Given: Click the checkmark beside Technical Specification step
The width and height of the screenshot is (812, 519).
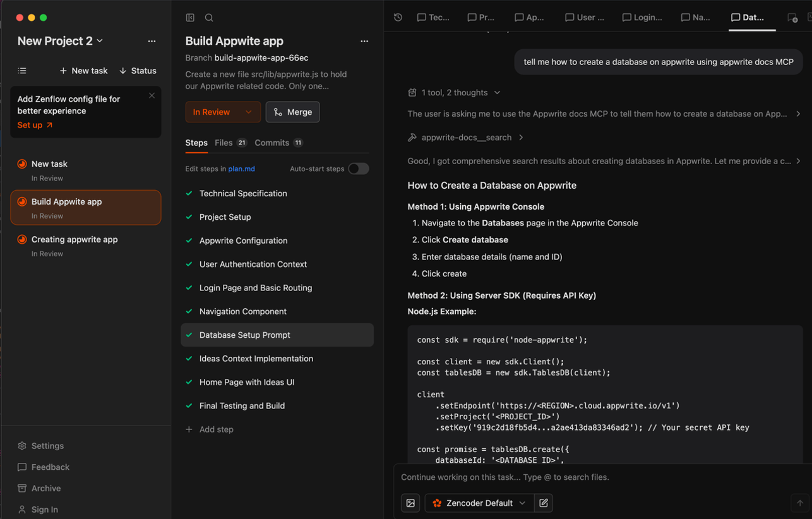Looking at the screenshot, I should click(189, 193).
